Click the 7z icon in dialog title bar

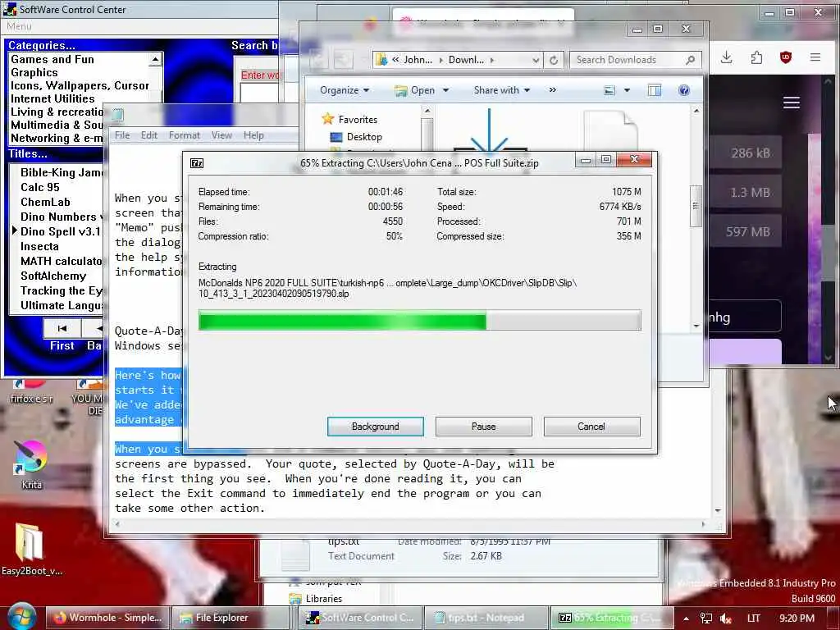[197, 163]
